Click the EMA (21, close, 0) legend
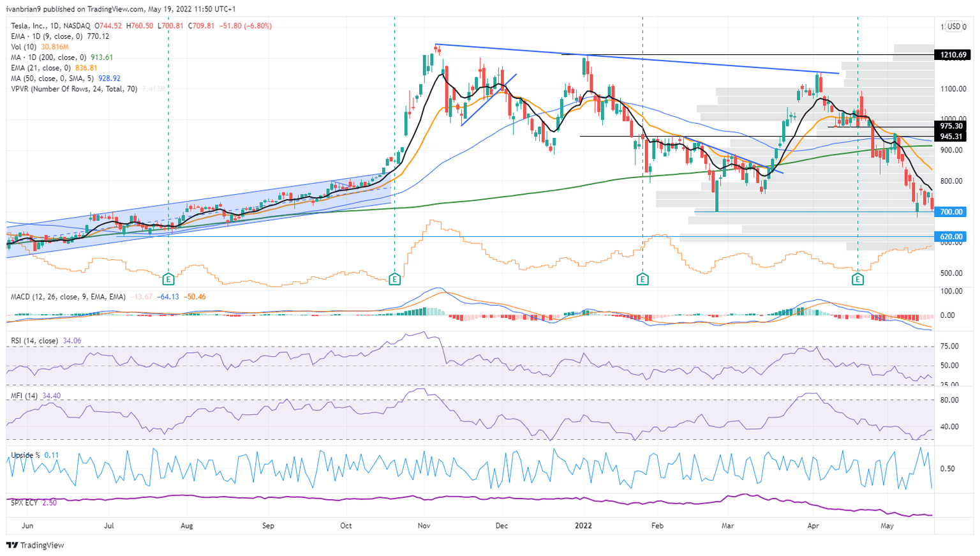980x556 pixels. click(x=54, y=68)
